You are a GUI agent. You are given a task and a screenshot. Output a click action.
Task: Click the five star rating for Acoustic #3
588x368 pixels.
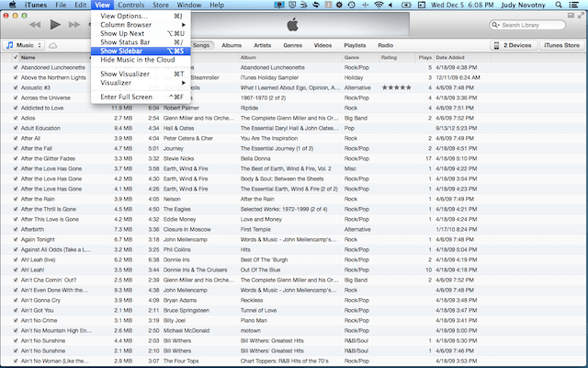(x=396, y=87)
